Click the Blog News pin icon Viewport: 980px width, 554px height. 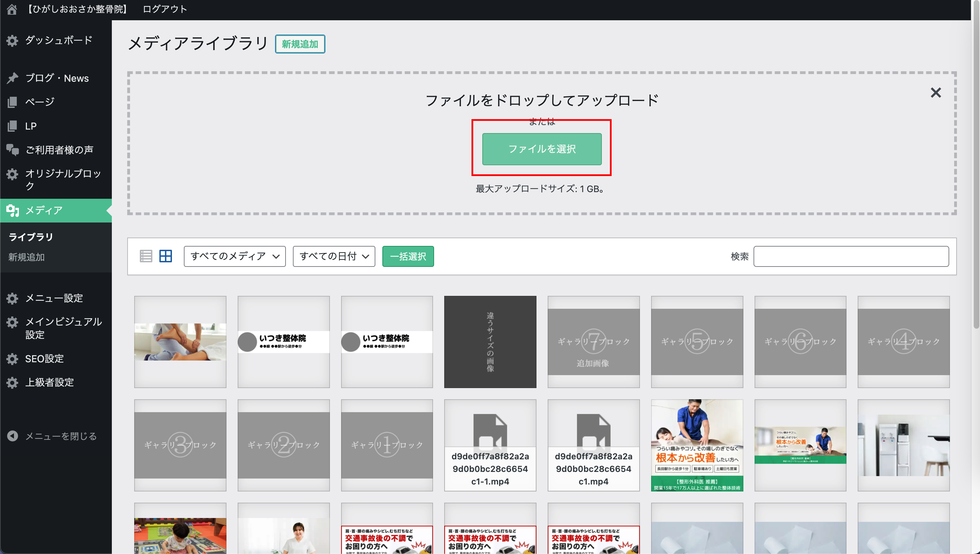click(12, 78)
